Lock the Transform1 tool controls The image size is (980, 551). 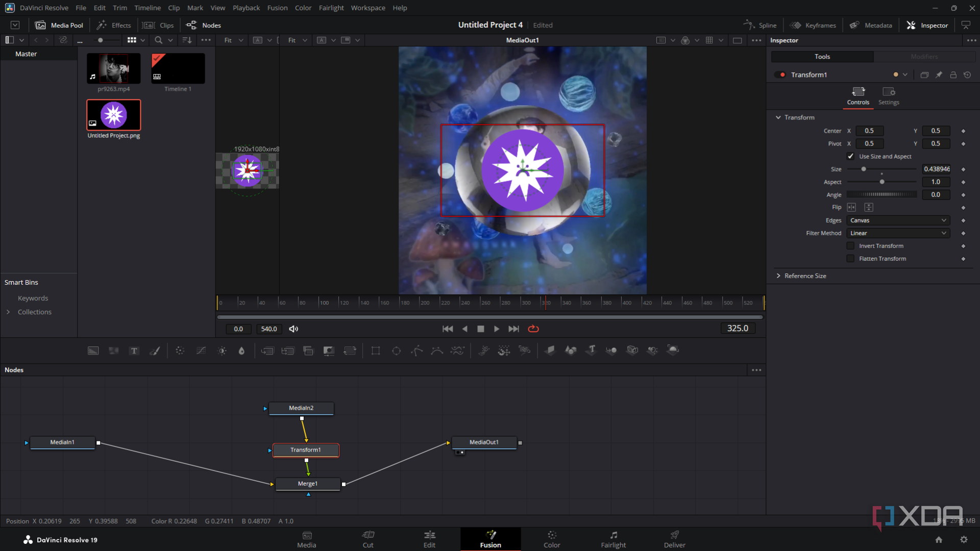point(953,75)
